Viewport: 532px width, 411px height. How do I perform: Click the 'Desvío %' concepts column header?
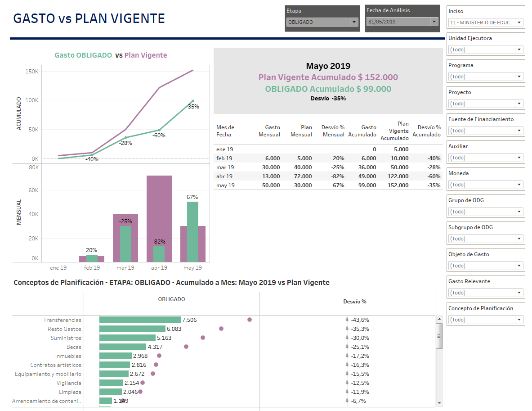click(x=354, y=302)
